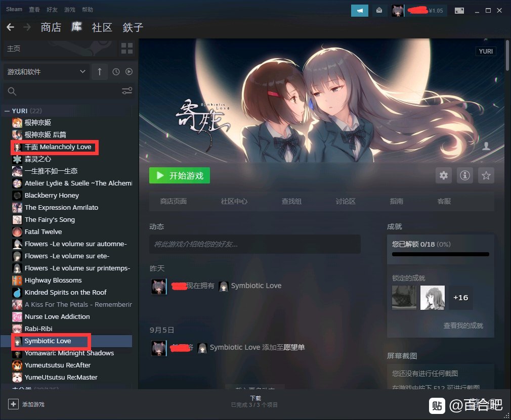The height and width of the screenshot is (420, 511).
Task: Collapse the YURI collection
Action: tap(7, 111)
